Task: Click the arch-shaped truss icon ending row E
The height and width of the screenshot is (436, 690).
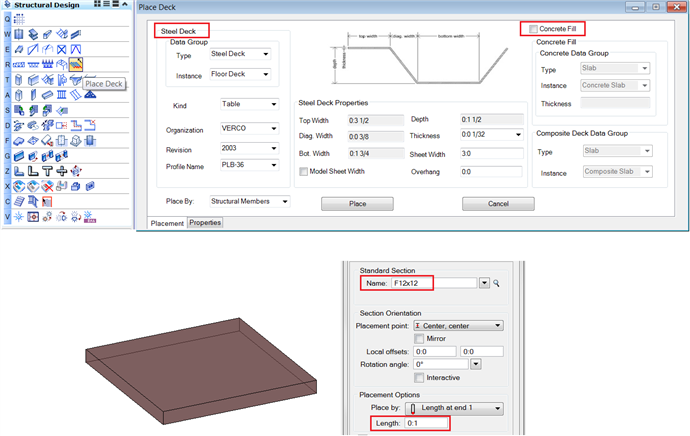Action: (x=76, y=49)
